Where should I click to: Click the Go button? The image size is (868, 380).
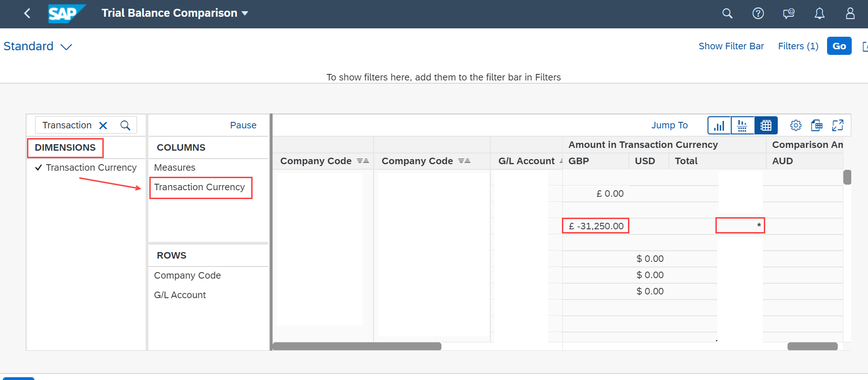click(x=839, y=46)
